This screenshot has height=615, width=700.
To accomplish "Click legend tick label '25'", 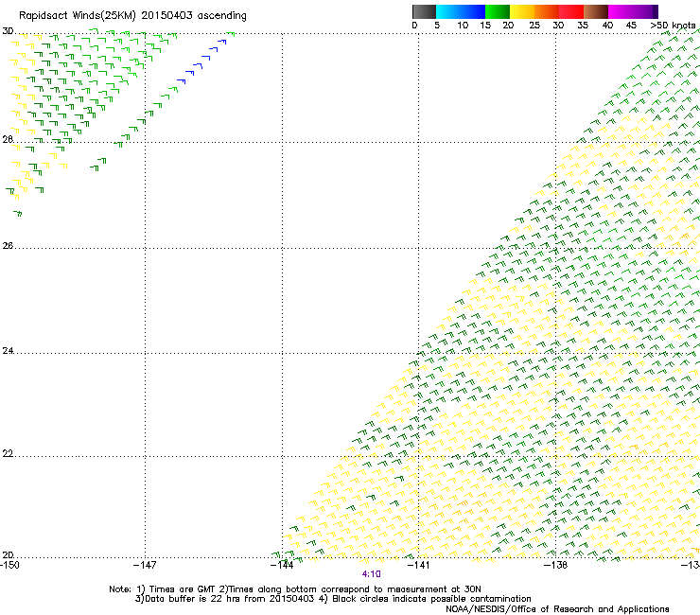I will tap(534, 26).
